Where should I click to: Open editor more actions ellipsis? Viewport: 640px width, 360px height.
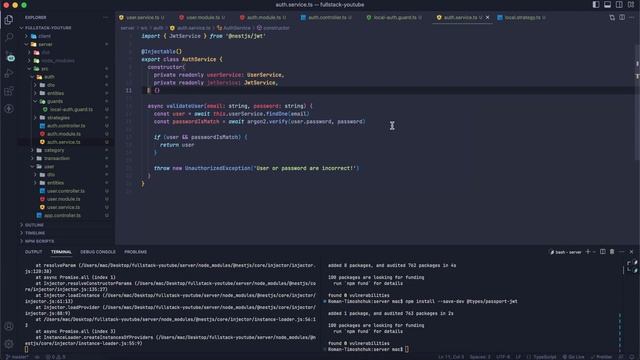(x=631, y=18)
